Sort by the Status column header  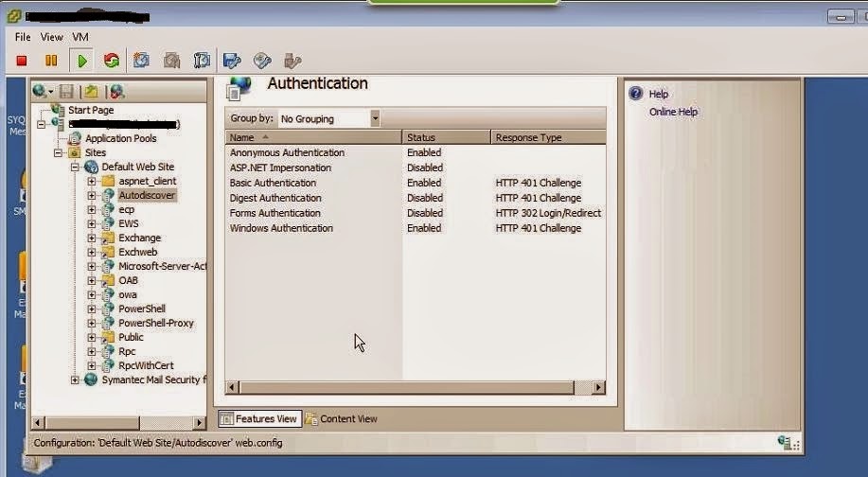pos(446,137)
